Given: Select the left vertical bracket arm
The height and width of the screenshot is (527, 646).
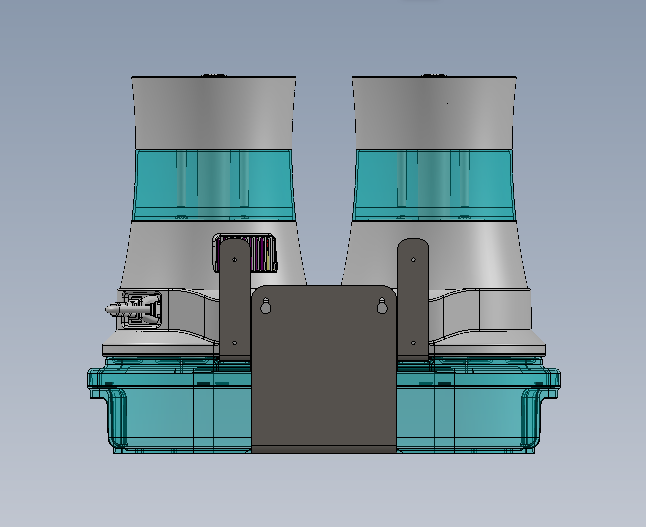Looking at the screenshot, I should click(x=234, y=300).
